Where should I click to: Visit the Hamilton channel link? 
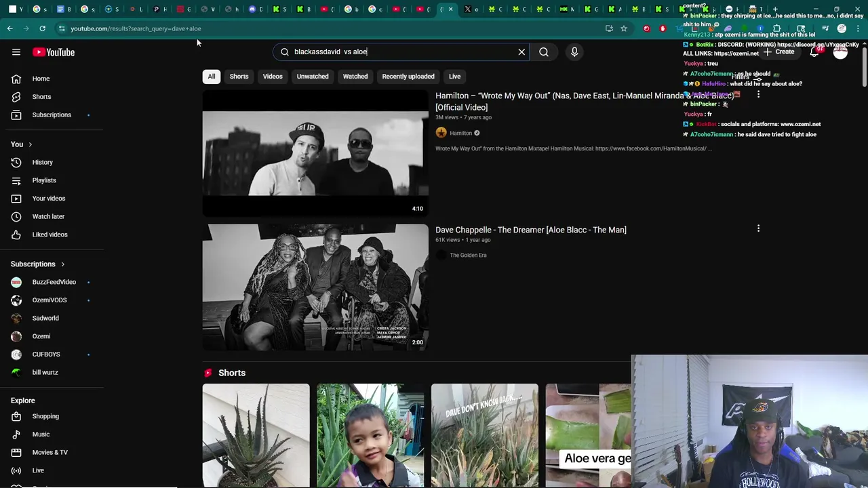(x=460, y=133)
